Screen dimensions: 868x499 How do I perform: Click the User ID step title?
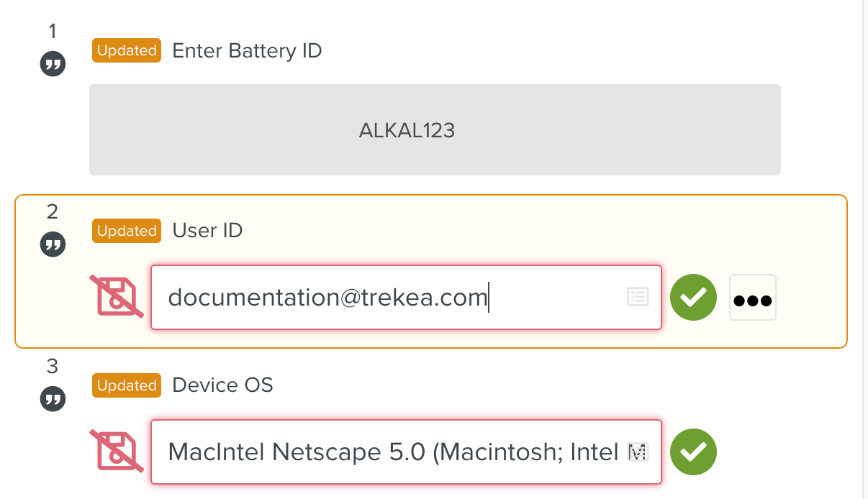(207, 231)
